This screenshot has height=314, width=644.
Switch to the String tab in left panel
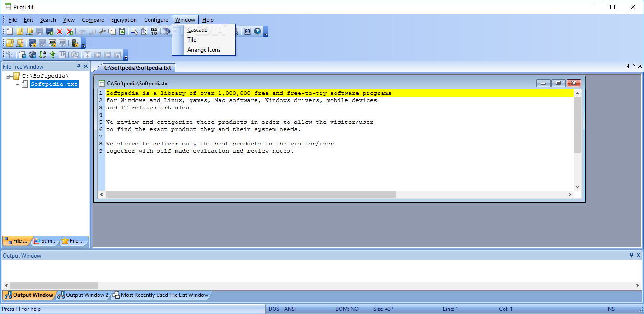click(45, 241)
